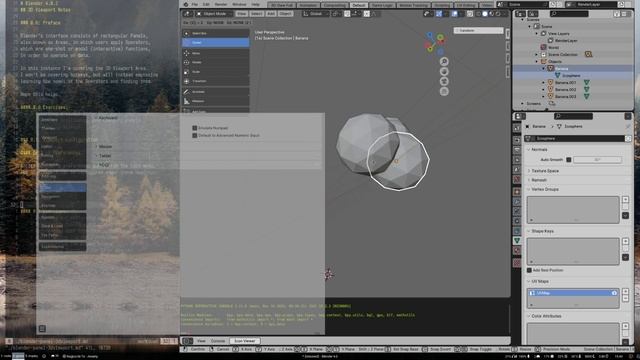Open the Modifiers properties tab
The height and width of the screenshot is (360, 640).
[517, 202]
